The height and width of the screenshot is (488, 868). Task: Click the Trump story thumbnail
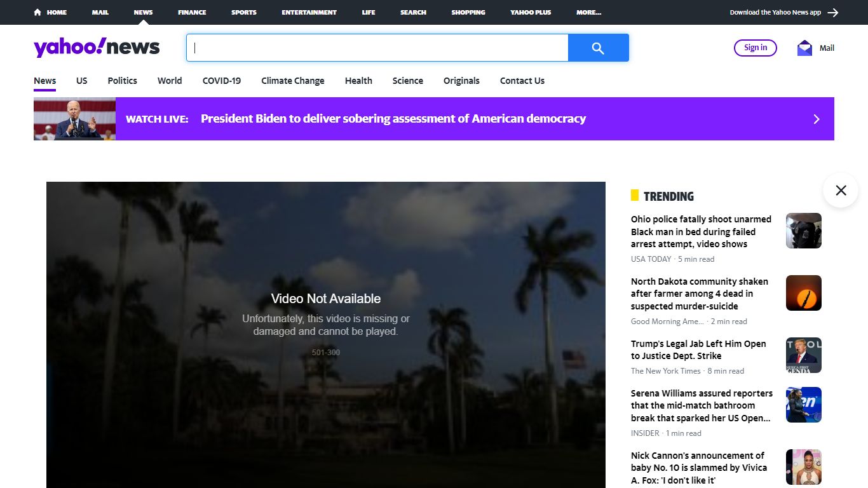[x=804, y=355]
